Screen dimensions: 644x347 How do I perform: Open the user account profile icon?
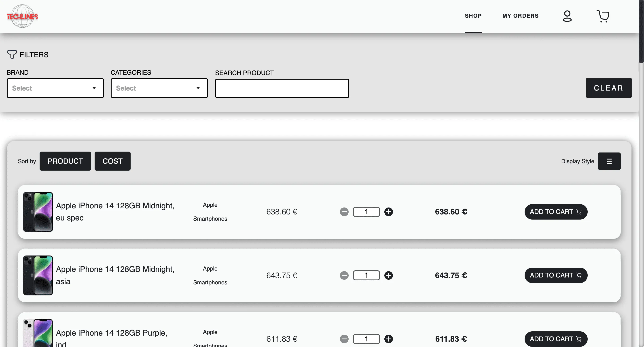point(567,16)
